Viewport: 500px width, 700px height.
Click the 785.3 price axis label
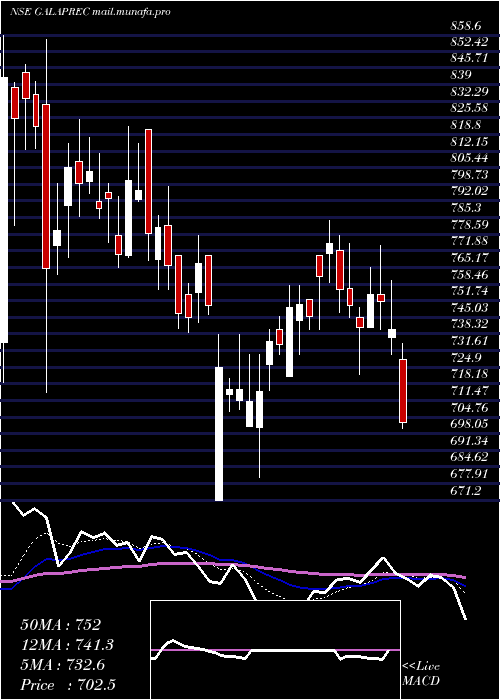pyautogui.click(x=467, y=208)
